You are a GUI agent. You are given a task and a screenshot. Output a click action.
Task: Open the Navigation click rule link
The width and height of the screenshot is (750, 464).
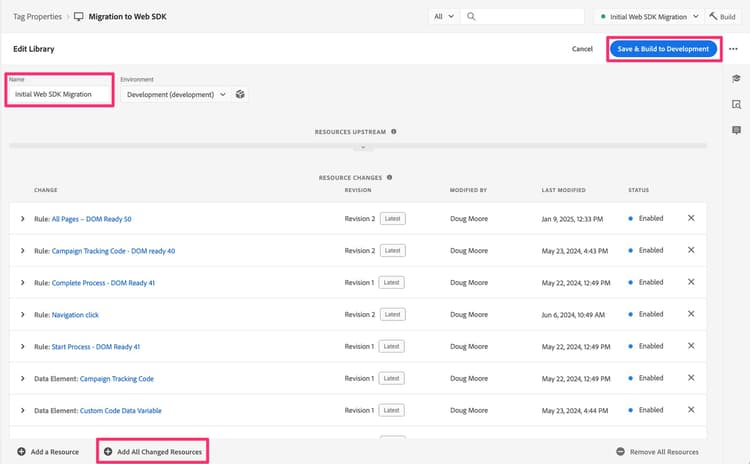coord(75,315)
